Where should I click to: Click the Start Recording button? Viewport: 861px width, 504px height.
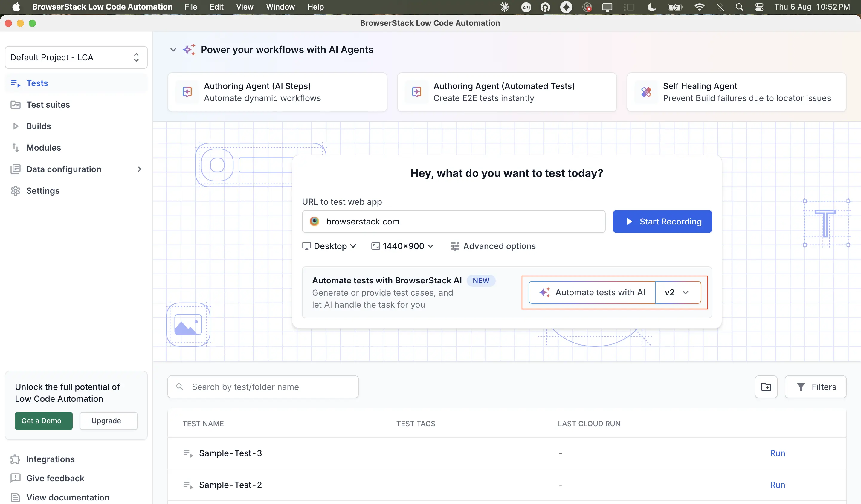(x=662, y=222)
